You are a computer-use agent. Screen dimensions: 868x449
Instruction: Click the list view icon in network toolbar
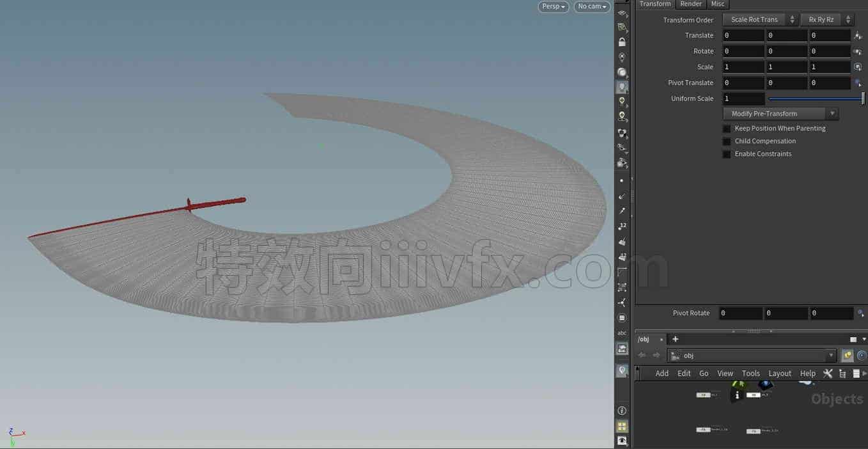tap(856, 374)
